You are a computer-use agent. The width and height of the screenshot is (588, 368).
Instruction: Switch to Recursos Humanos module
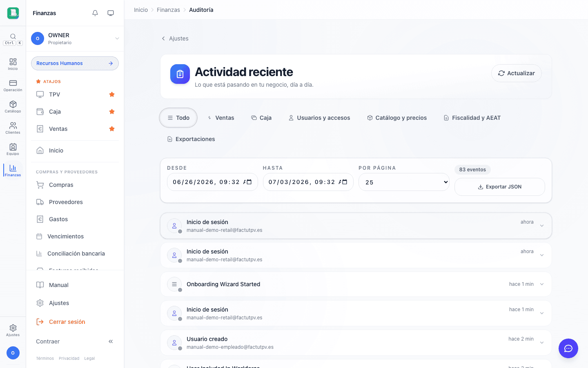coord(75,63)
